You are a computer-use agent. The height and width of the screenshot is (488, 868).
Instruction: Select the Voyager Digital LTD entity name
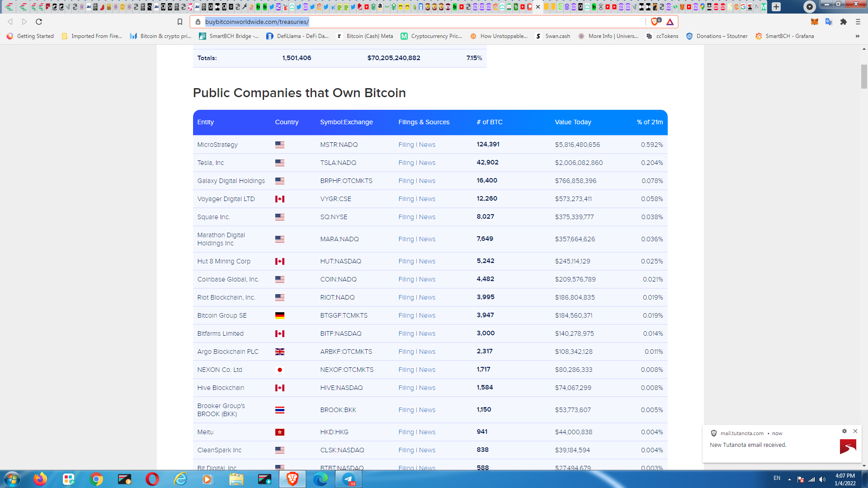coord(226,199)
